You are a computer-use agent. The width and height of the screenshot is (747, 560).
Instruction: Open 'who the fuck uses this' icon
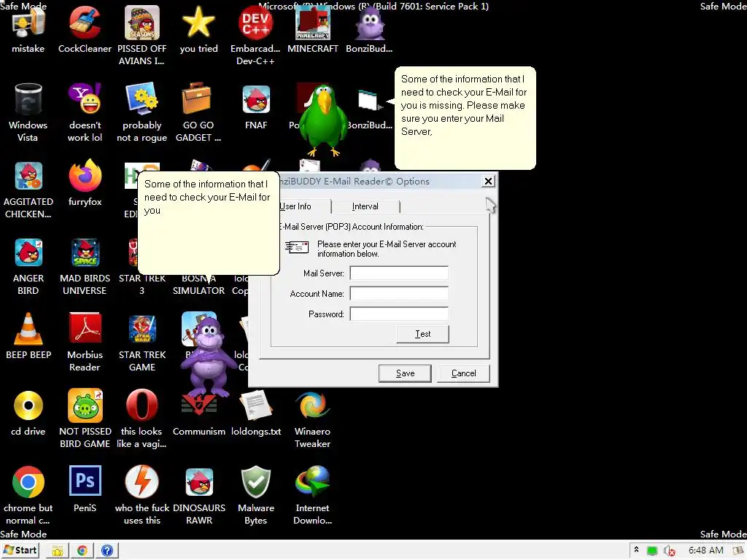[x=142, y=482]
